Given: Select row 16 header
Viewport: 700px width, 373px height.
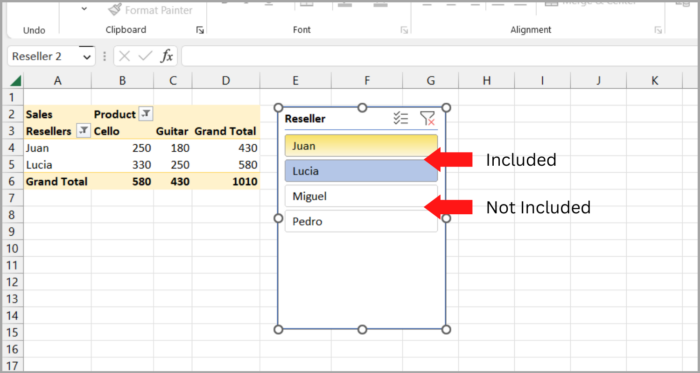Looking at the screenshot, I should click(12, 349).
